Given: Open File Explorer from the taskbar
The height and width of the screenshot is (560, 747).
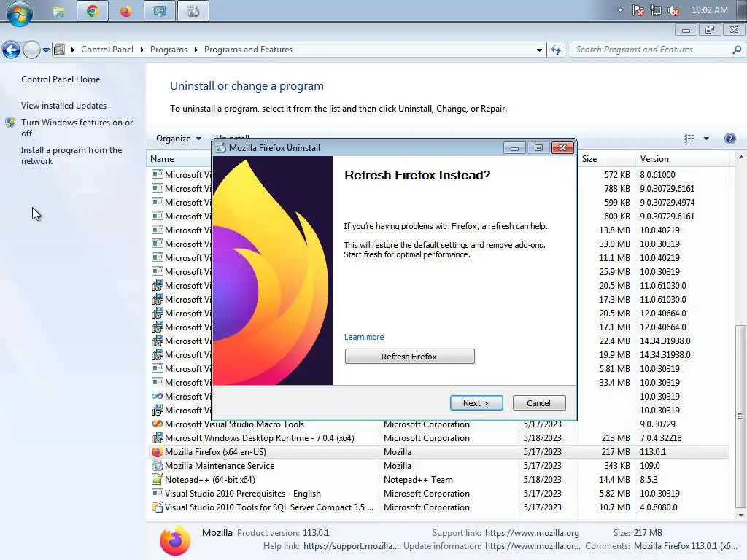Looking at the screenshot, I should tap(58, 11).
